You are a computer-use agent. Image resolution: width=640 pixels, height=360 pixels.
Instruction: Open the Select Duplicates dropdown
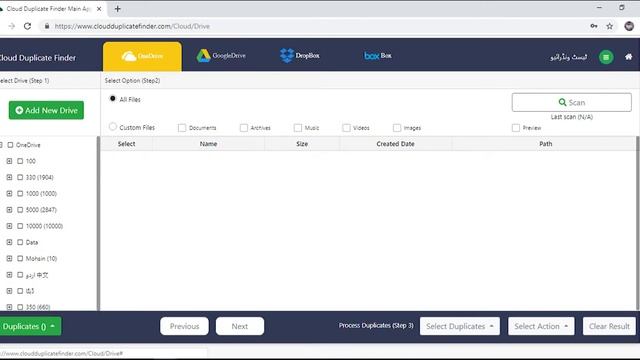coord(460,326)
